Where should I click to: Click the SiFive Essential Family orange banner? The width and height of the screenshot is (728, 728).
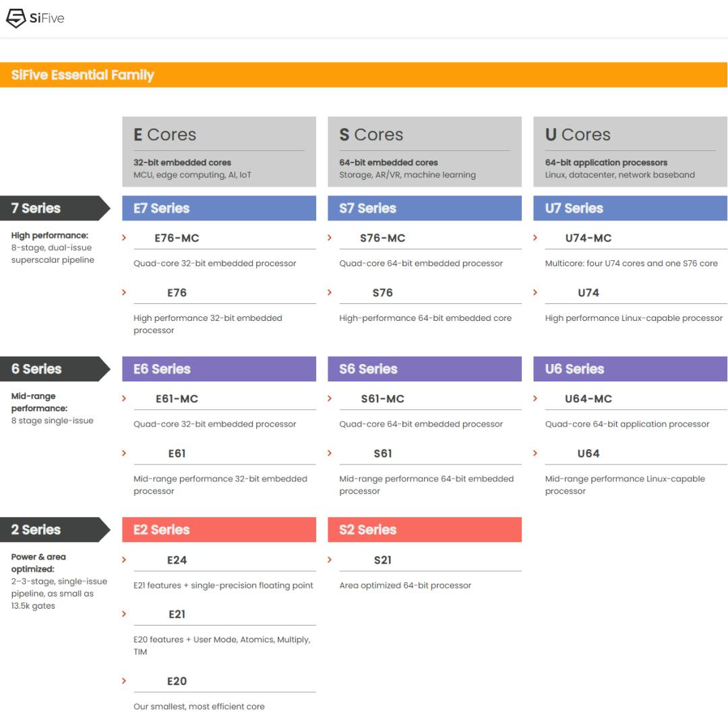(x=363, y=75)
